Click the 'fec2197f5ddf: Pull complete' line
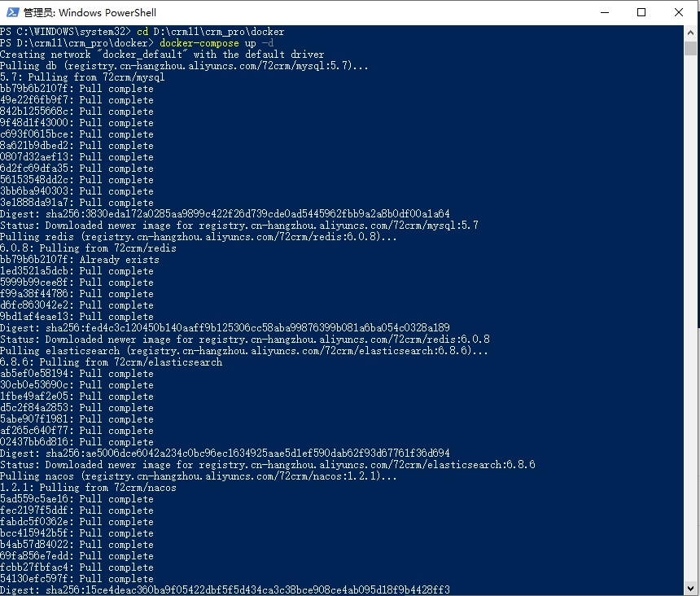Image resolution: width=700 pixels, height=596 pixels. [77, 511]
